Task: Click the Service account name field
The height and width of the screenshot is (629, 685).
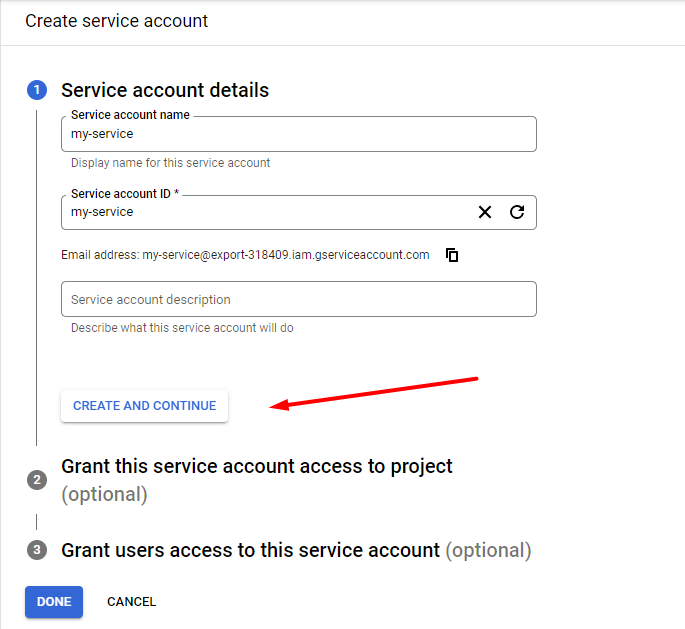Action: 299,134
